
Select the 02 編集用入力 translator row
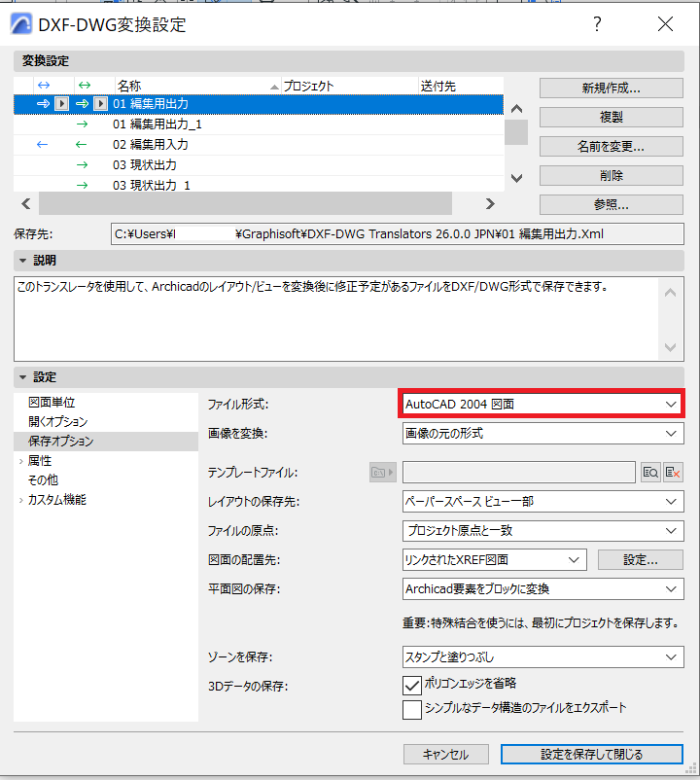click(259, 145)
